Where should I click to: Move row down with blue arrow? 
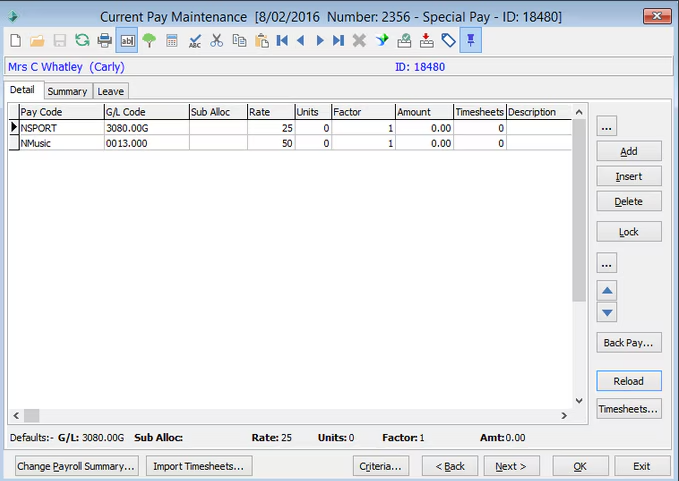tap(607, 312)
